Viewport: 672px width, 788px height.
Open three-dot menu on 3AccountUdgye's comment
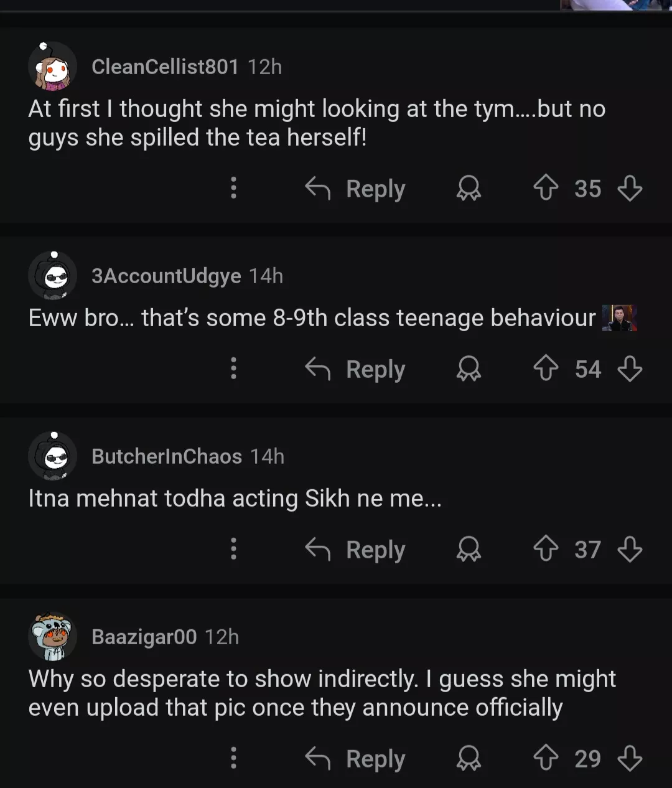tap(233, 368)
